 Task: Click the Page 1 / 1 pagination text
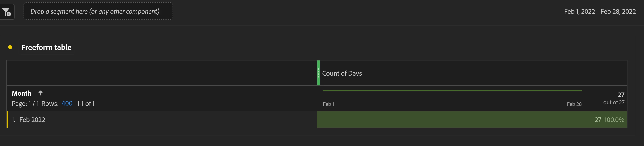click(26, 103)
